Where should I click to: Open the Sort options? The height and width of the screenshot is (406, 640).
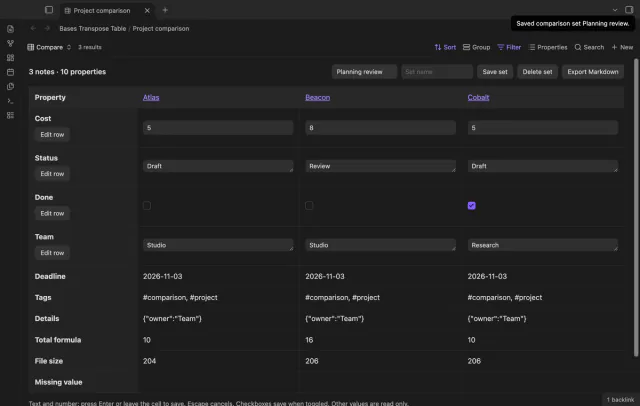tap(445, 47)
